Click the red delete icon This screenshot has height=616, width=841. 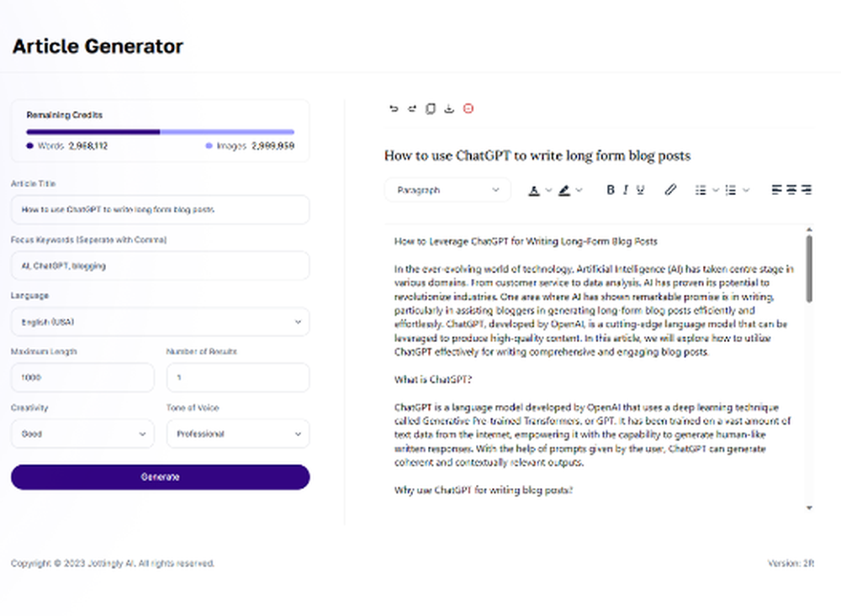tap(468, 108)
